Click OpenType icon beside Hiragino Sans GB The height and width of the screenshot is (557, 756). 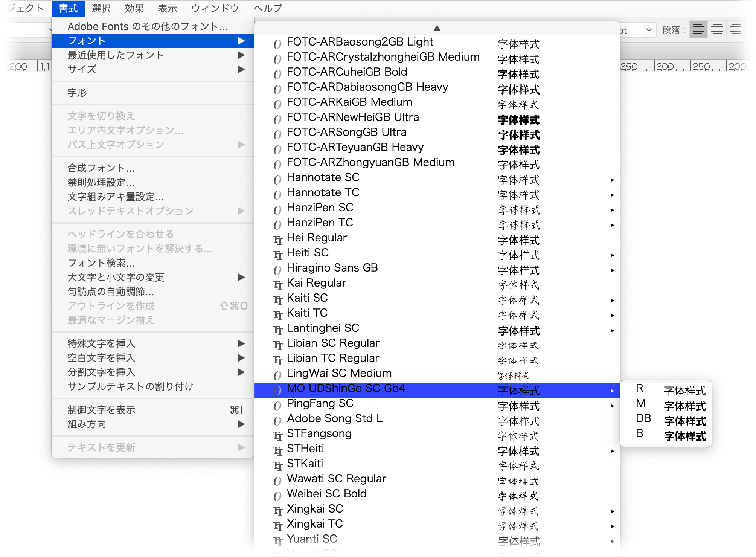coord(277,270)
